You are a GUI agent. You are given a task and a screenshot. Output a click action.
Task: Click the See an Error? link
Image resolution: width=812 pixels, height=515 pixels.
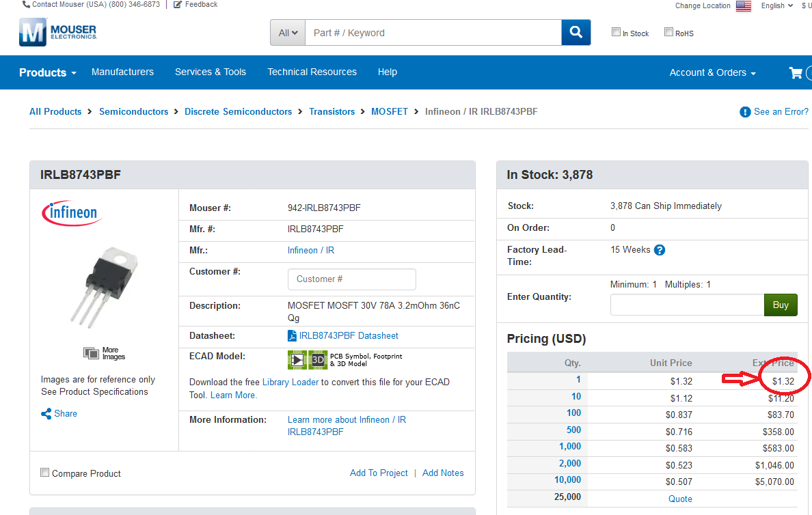tap(781, 112)
